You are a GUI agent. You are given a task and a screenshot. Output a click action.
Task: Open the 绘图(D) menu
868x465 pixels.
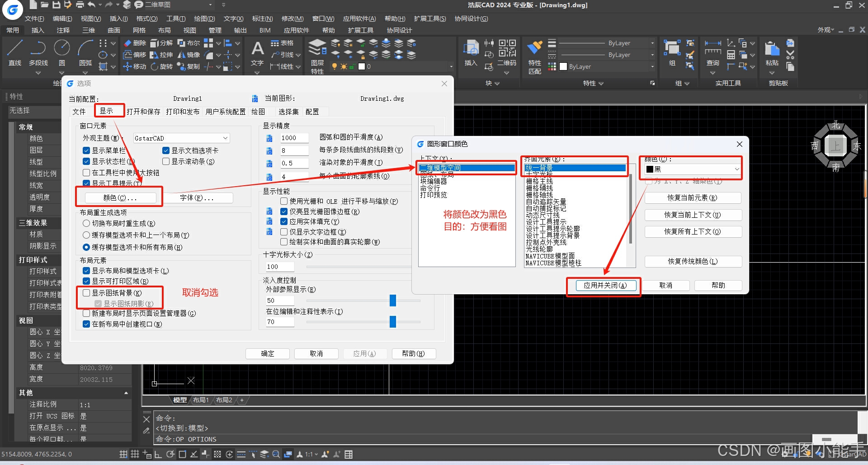204,19
